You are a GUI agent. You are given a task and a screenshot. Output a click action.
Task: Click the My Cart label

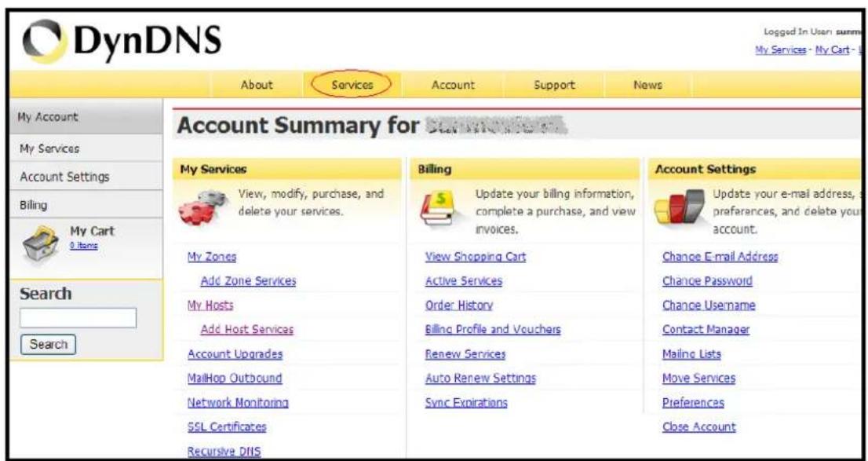(x=92, y=231)
